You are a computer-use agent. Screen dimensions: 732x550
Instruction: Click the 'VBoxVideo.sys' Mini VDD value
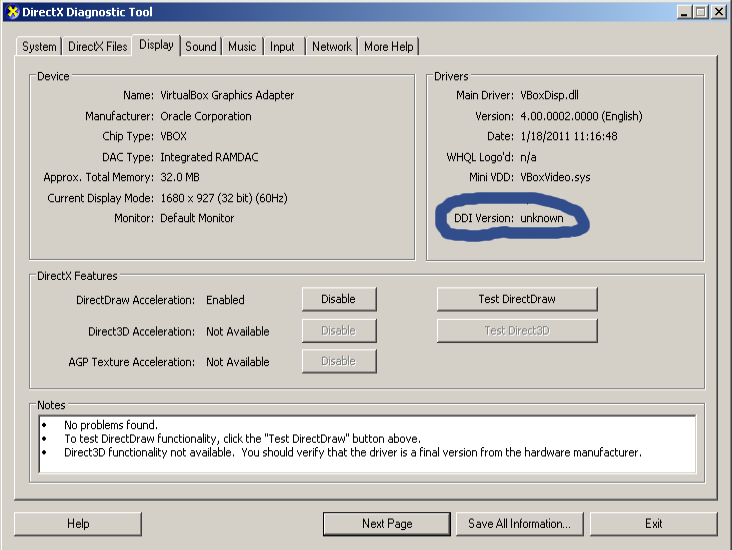[555, 177]
